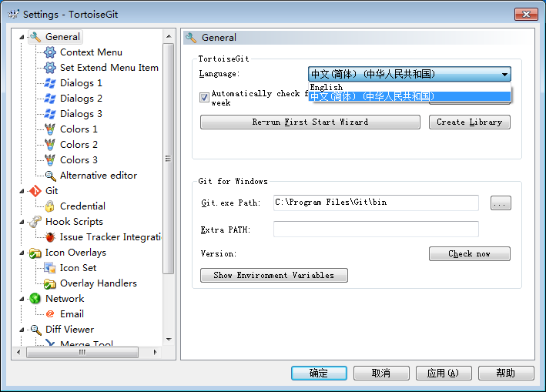Open the Set Extend Menu Item page

click(109, 68)
